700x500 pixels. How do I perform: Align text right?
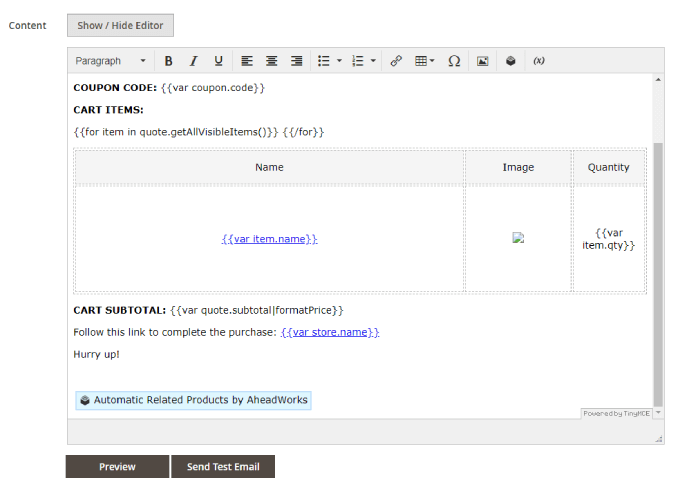(296, 61)
